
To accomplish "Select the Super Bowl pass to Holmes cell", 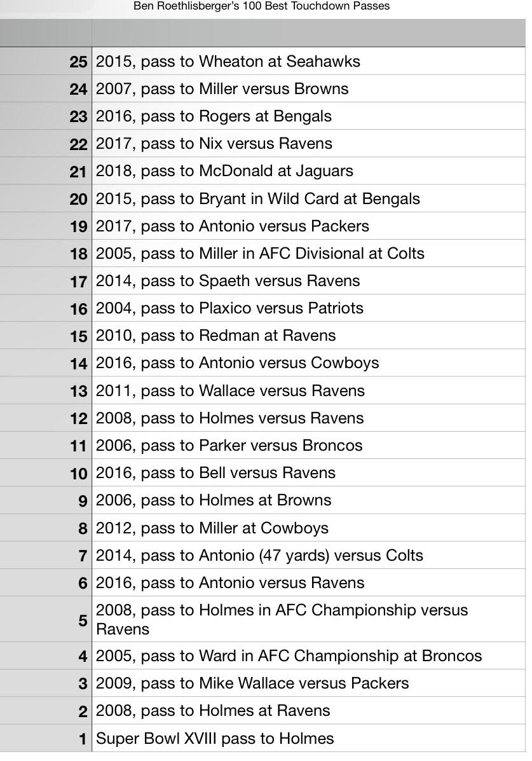I will coord(308,738).
